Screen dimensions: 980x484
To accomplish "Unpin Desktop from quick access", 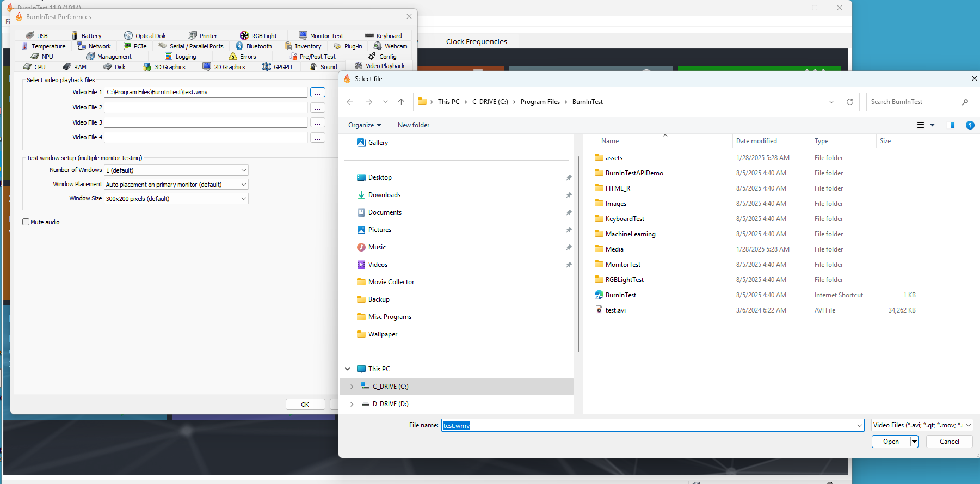I will click(x=569, y=177).
